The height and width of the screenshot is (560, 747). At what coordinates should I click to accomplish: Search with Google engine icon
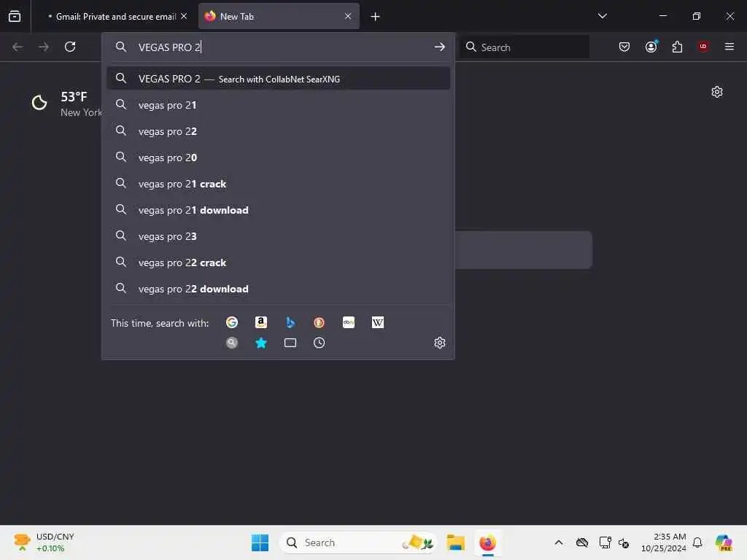click(232, 322)
